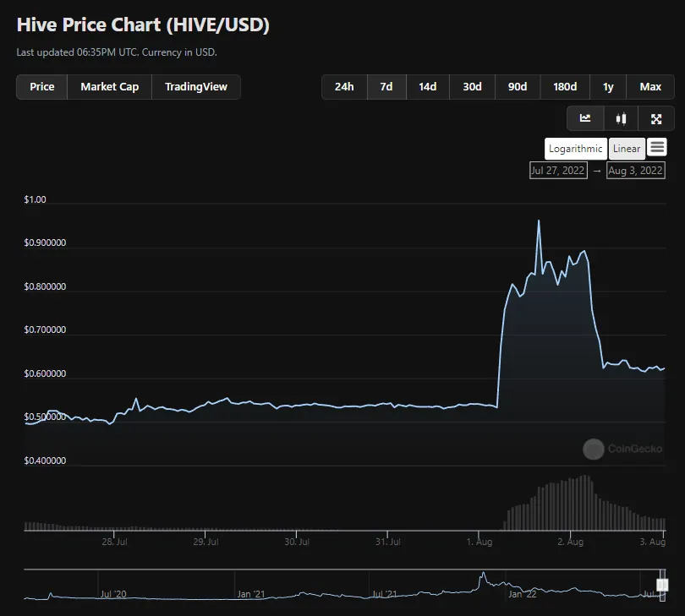The height and width of the screenshot is (616, 685).
Task: Choose the 30d time range
Action: coord(472,87)
